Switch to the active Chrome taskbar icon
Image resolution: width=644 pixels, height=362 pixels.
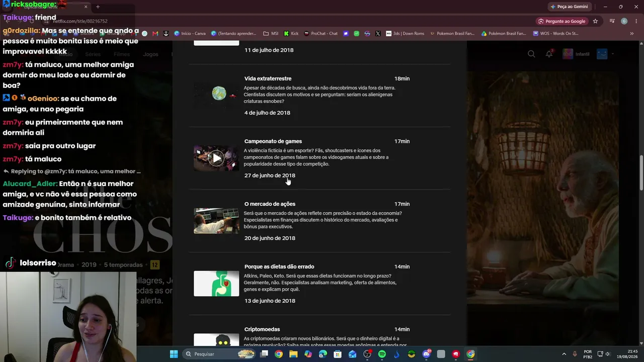pos(470,354)
